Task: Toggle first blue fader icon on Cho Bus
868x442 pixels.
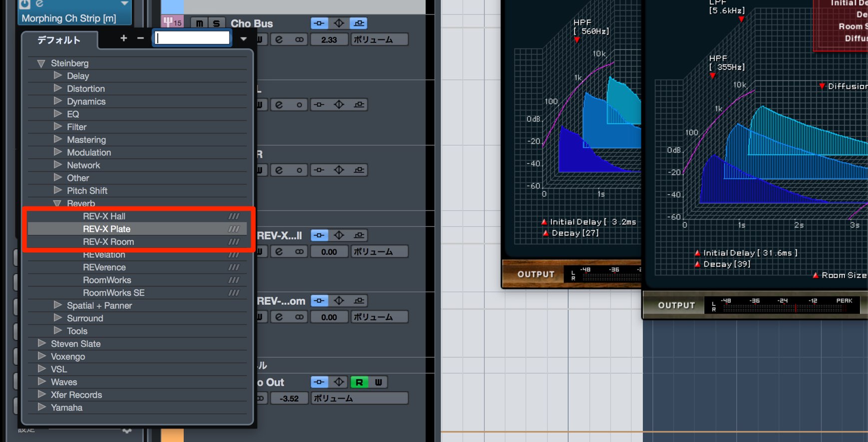Action: (320, 23)
